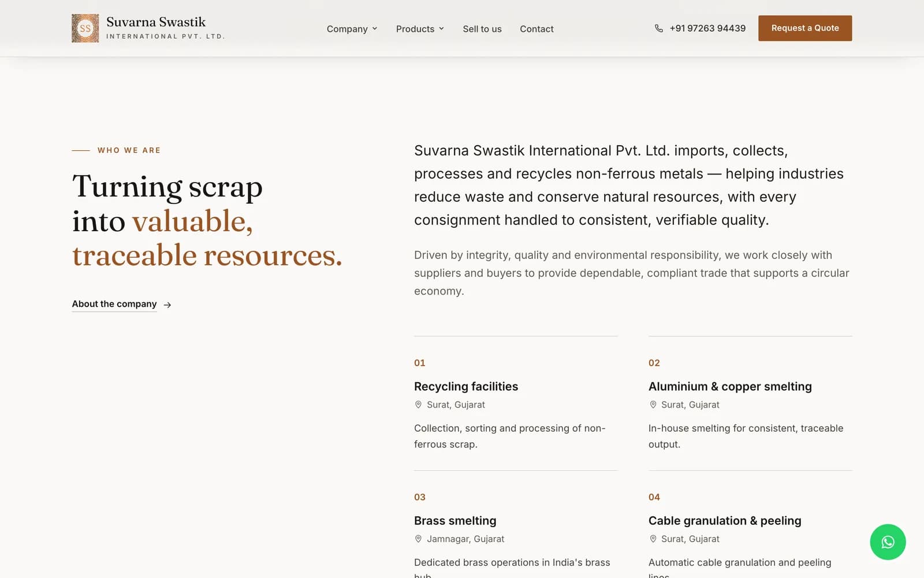Click text 'In-house smelting for consistent, traceable output'
This screenshot has width=924, height=578.
coord(746,436)
